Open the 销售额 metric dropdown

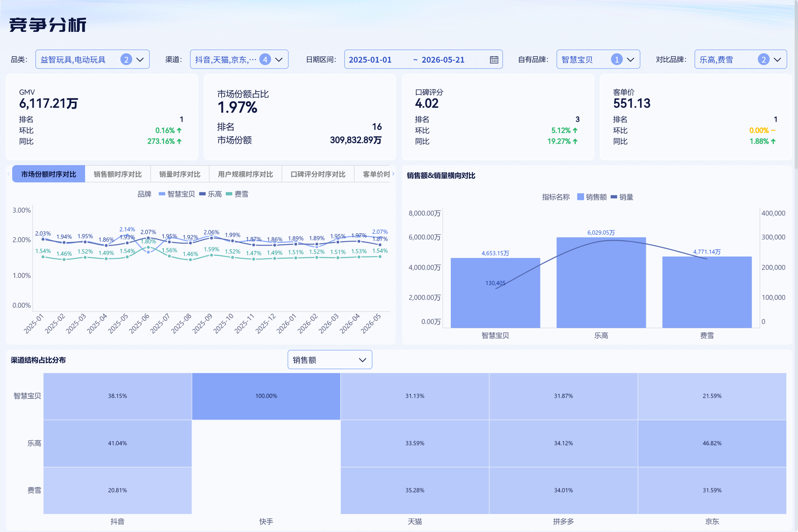[330, 360]
